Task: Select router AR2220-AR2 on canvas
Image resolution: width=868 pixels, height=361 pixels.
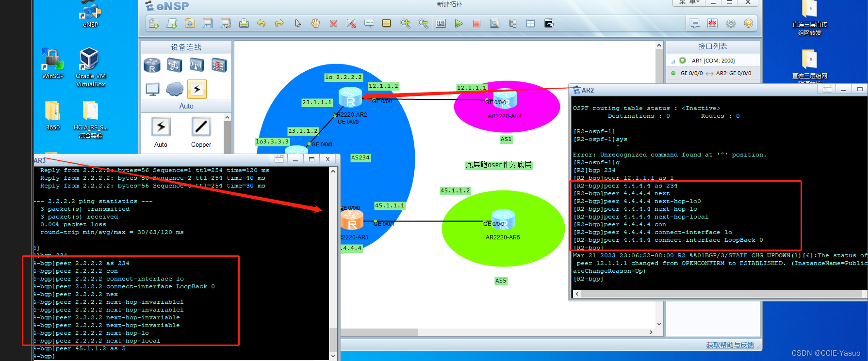Action: pyautogui.click(x=350, y=97)
